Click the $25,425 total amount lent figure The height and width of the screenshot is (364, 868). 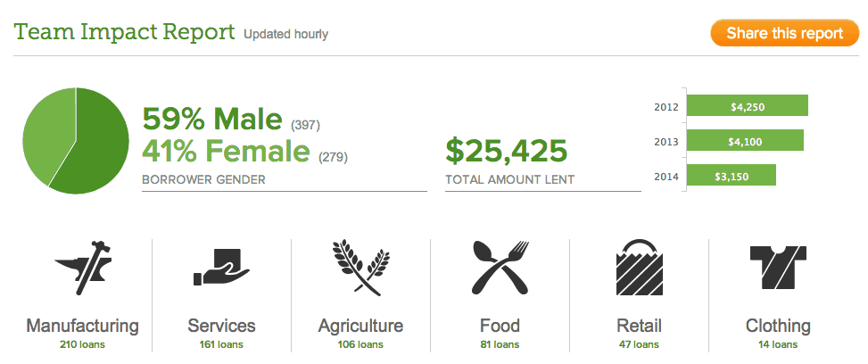(x=507, y=152)
